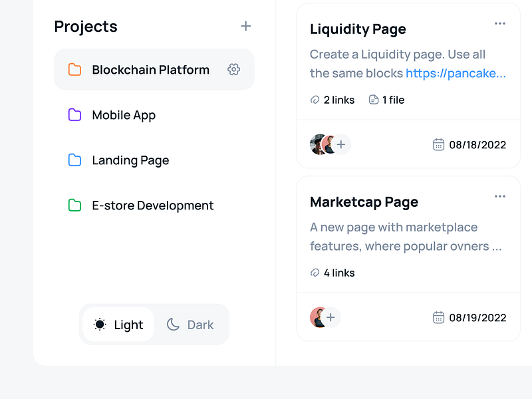
Task: Click the file icon showing 1 file
Action: click(x=374, y=99)
